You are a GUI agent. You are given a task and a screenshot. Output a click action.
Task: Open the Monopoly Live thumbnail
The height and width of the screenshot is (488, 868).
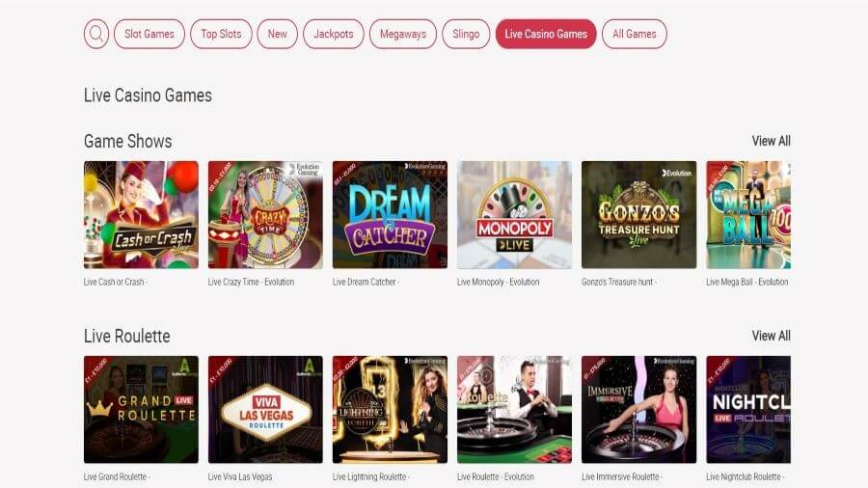[514, 215]
